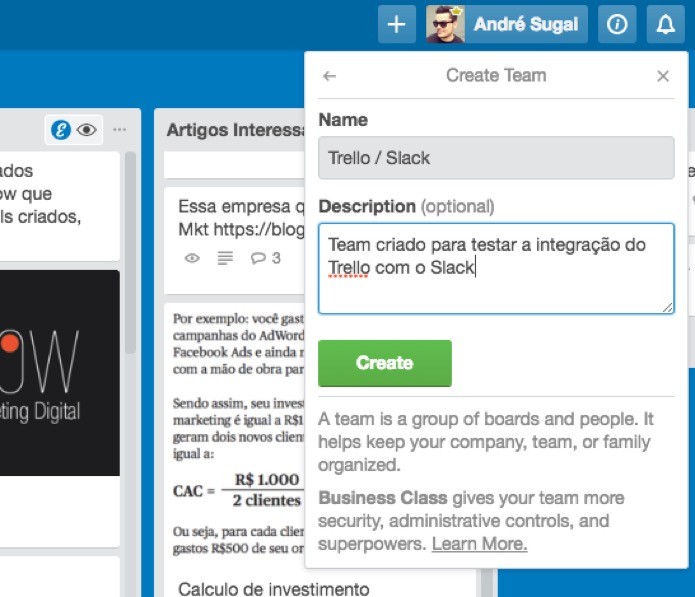This screenshot has height=597, width=695.
Task: Click the Description text area
Action: tap(496, 269)
